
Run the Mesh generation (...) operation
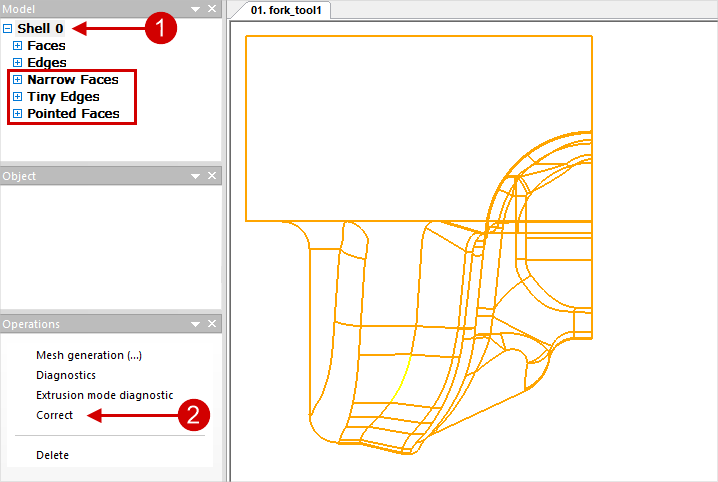click(89, 355)
